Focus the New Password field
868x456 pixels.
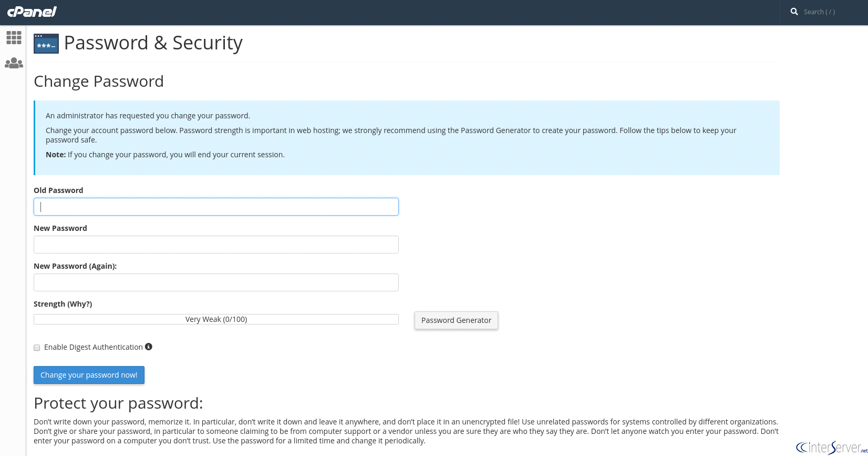pos(216,245)
